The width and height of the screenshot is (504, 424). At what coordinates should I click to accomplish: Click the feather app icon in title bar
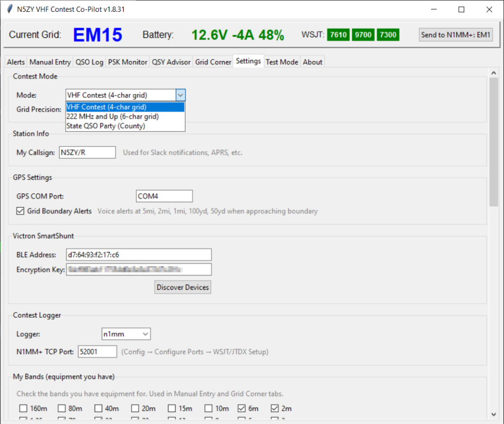tap(9, 9)
